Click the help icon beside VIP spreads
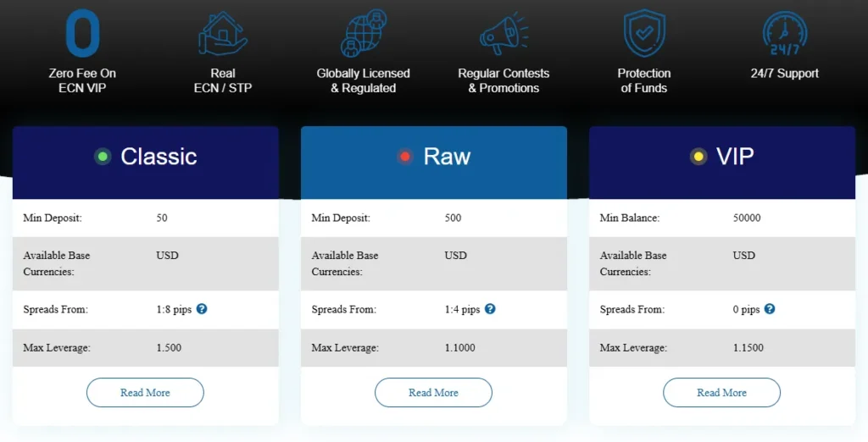868x442 pixels. coord(770,309)
